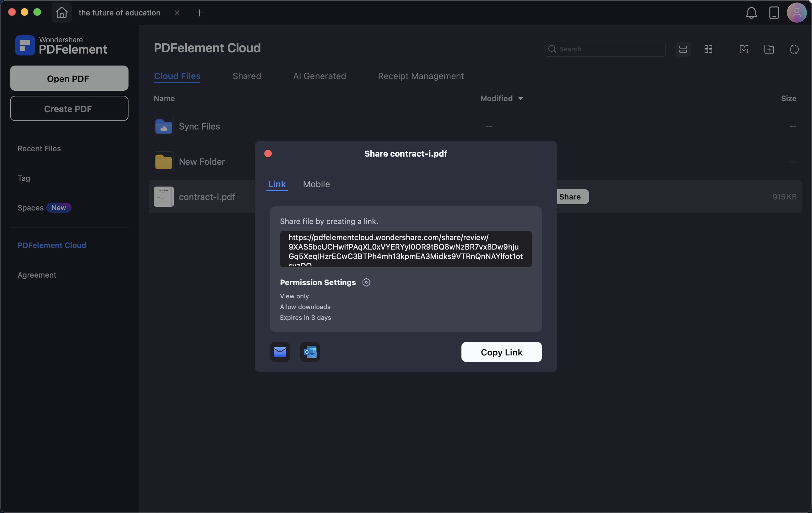The width and height of the screenshot is (812, 513).
Task: Select the Shared tab
Action: (x=247, y=76)
